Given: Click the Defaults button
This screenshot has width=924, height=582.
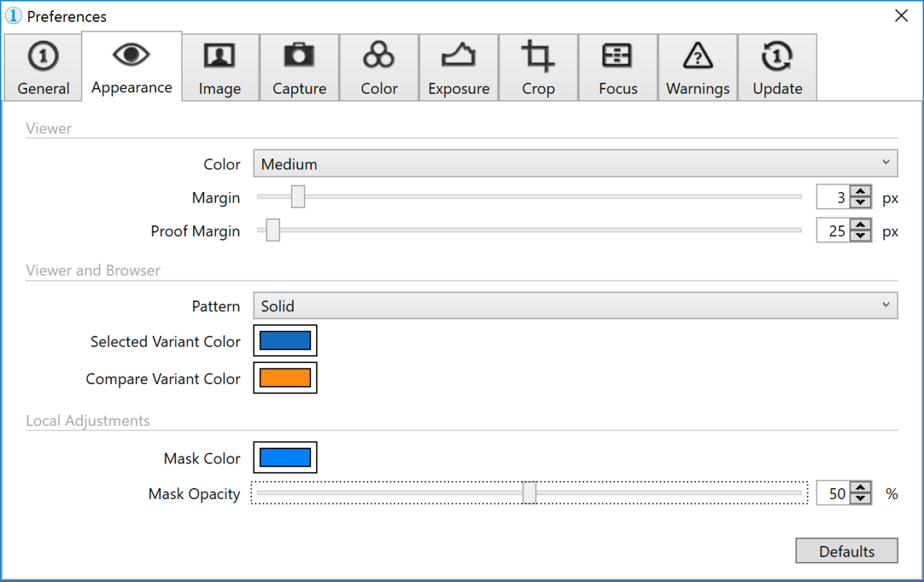Looking at the screenshot, I should (847, 550).
